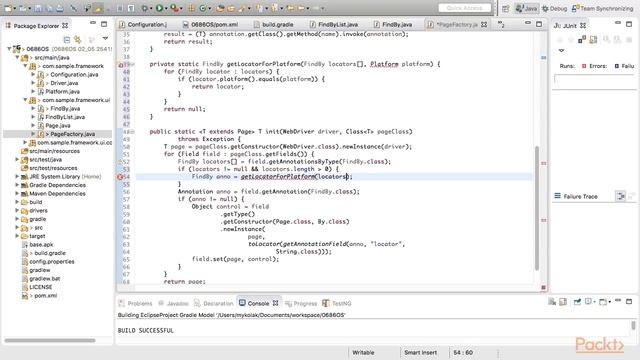Select Driver.java in Package Explorer
Image resolution: width=640 pixels, height=360 pixels.
tap(64, 83)
